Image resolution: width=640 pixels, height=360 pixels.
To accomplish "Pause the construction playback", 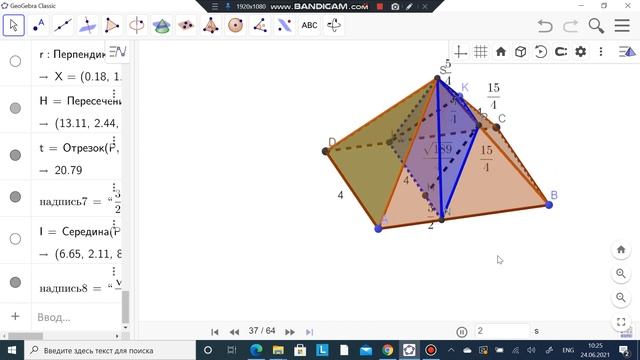I will [462, 332].
